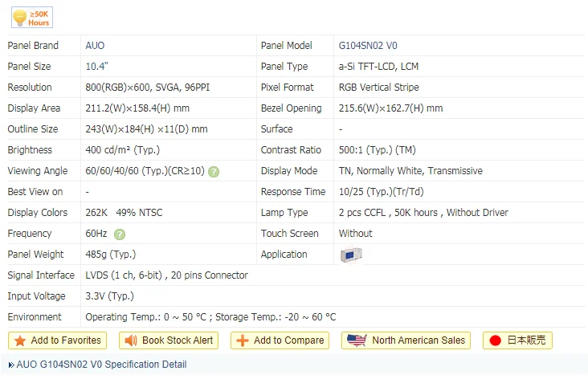The height and width of the screenshot is (375, 588).
Task: Add panel to favorites via its label
Action: (x=66, y=340)
